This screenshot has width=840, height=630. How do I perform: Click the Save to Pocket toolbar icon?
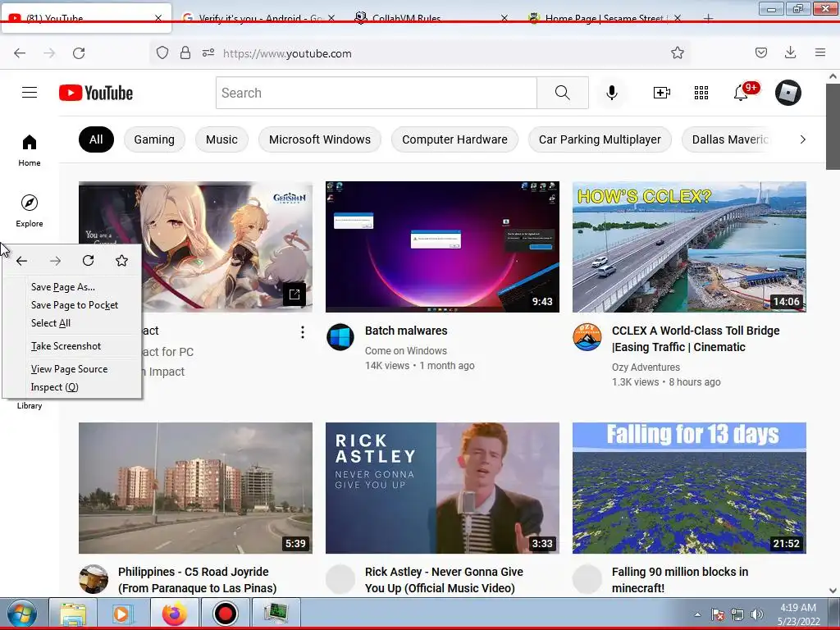coord(761,53)
